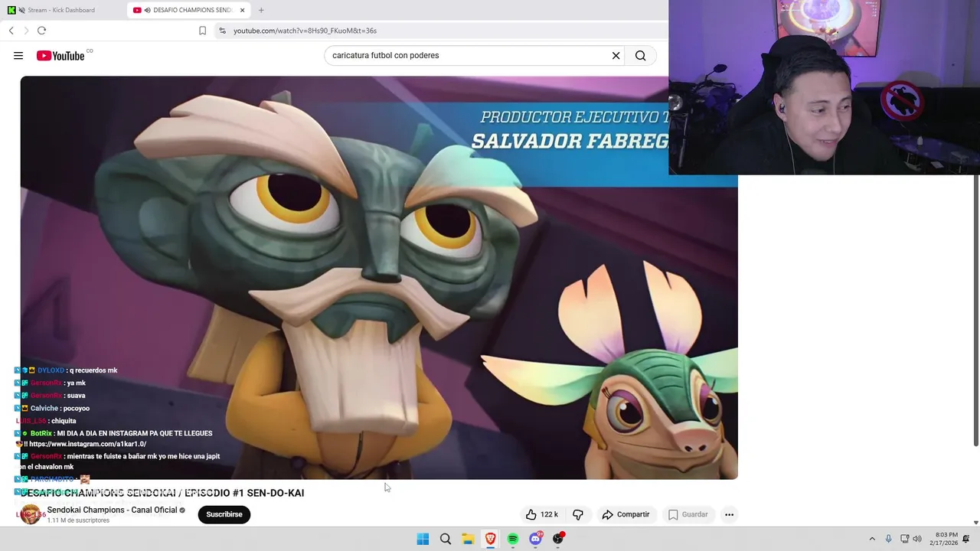Viewport: 980px width, 551px height.
Task: Switch to the Stream - Kick Dashboard tab
Action: pyautogui.click(x=63, y=10)
